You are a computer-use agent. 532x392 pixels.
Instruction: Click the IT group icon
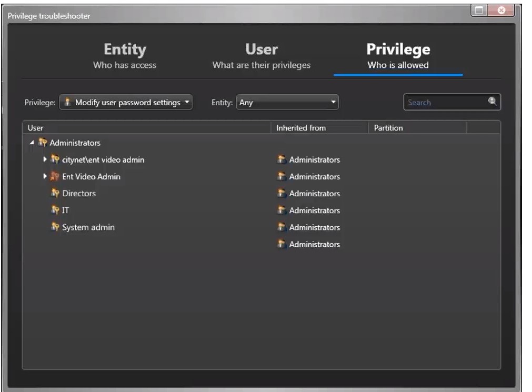[x=55, y=210]
